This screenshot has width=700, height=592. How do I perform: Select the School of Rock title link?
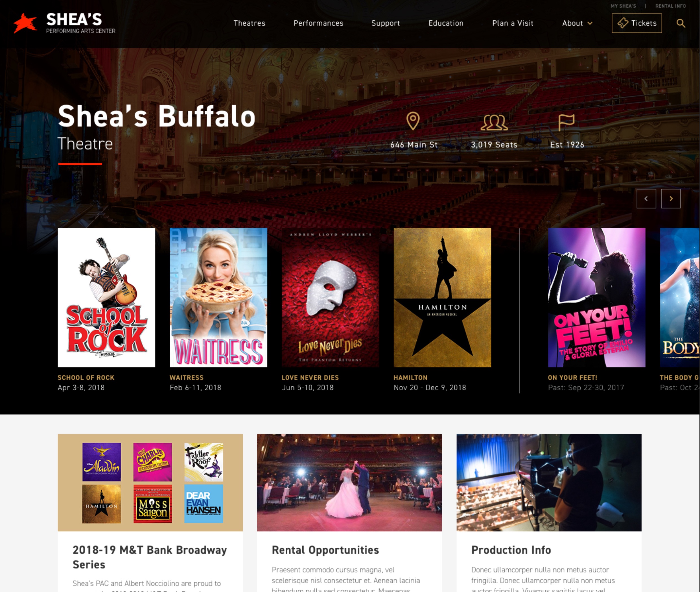tap(86, 378)
